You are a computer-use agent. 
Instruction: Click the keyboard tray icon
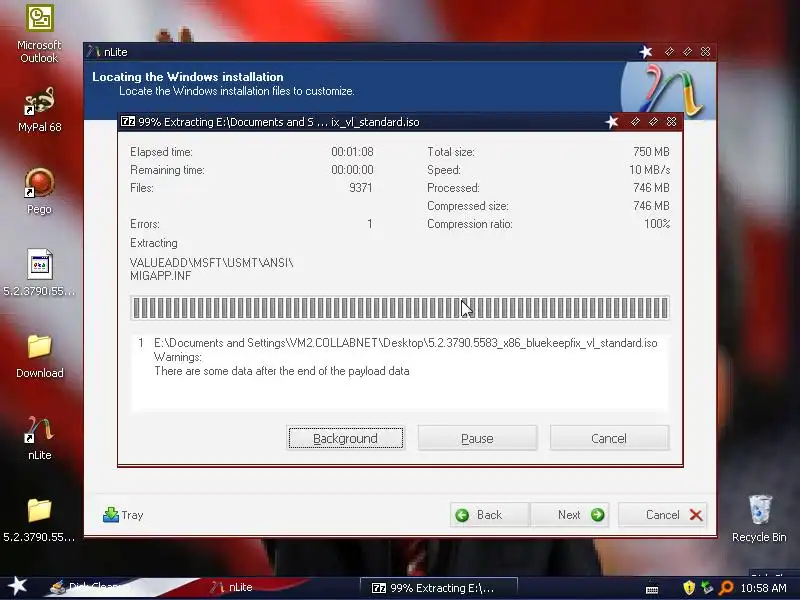tap(652, 590)
